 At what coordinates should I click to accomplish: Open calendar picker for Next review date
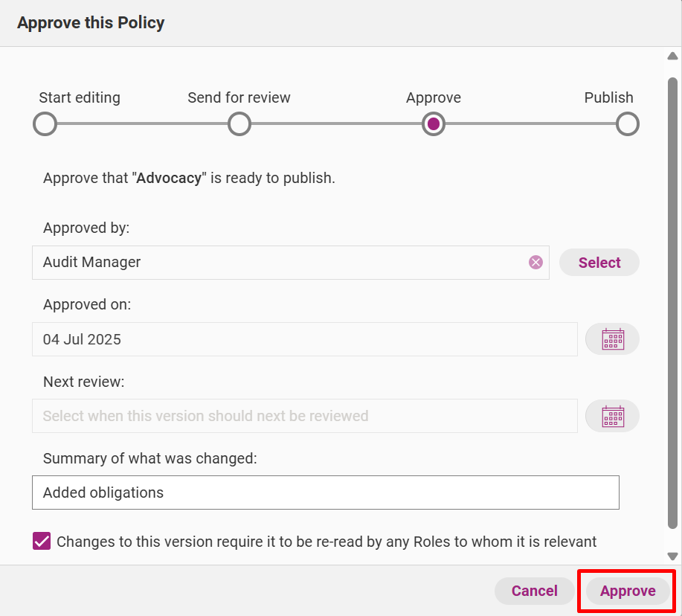(612, 416)
